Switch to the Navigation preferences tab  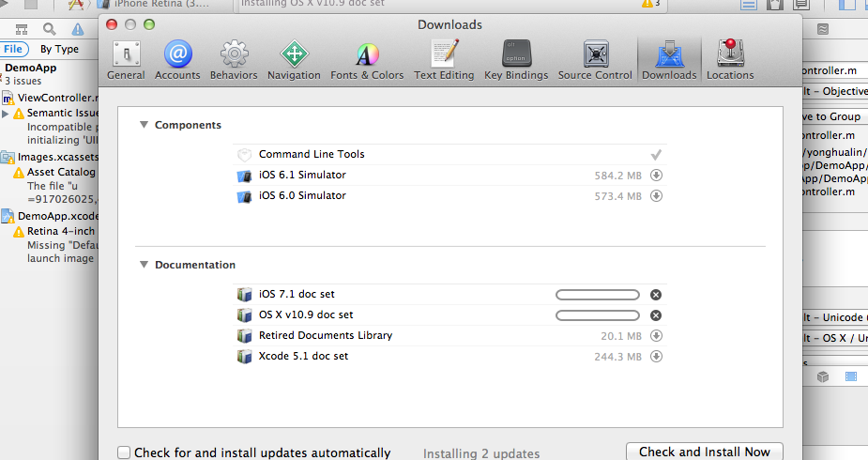point(294,61)
